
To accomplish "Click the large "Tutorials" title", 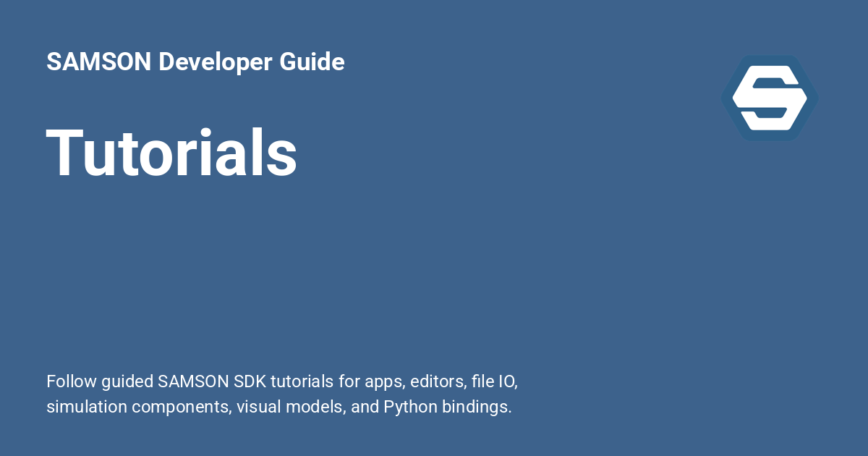I will (x=172, y=153).
